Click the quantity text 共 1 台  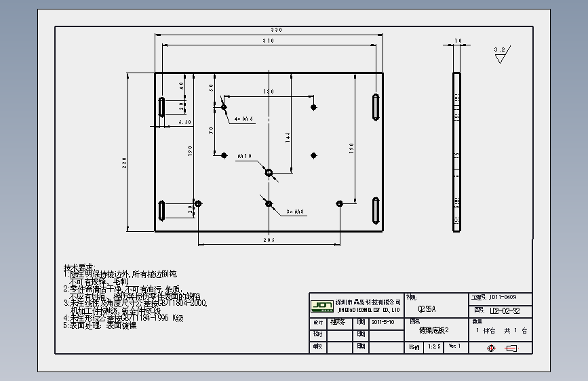pyautogui.click(x=515, y=331)
